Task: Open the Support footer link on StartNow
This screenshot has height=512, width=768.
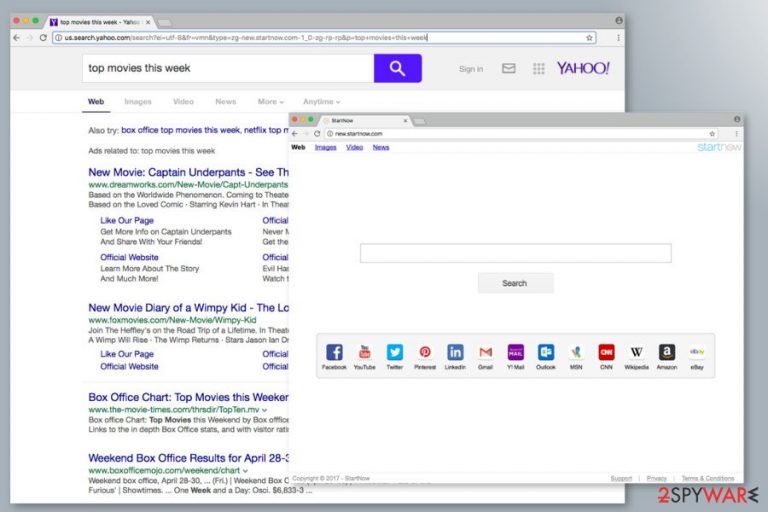Action: (x=621, y=478)
